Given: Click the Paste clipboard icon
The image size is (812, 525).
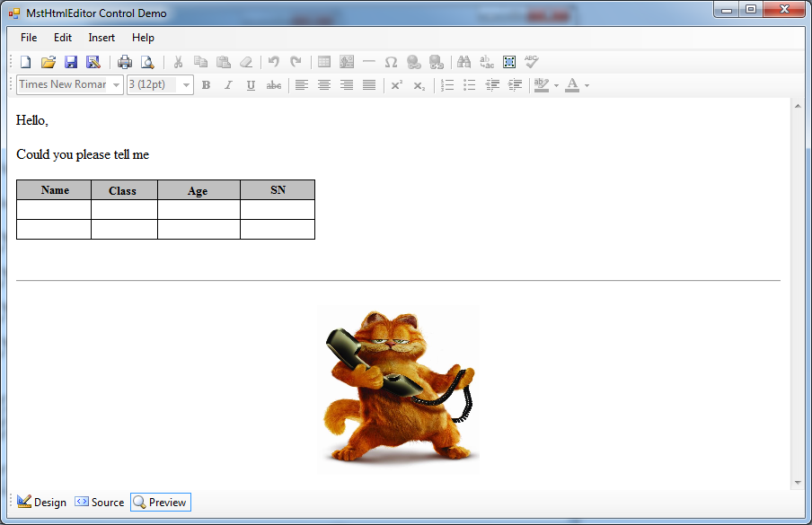Looking at the screenshot, I should coord(223,62).
